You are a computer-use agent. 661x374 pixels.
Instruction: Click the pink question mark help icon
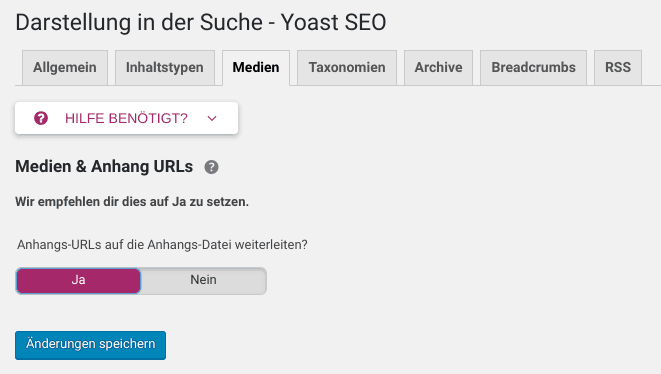coord(41,118)
